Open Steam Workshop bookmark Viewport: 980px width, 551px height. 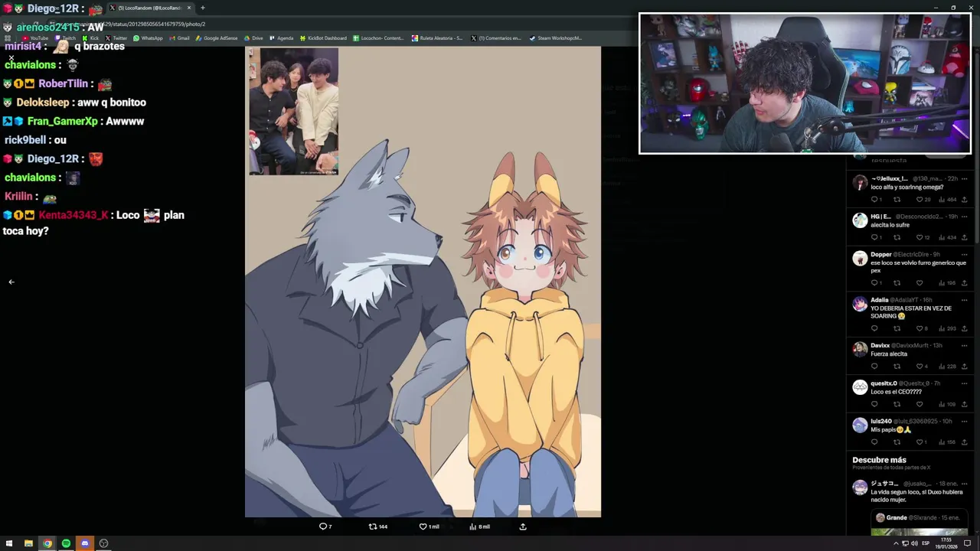point(556,38)
